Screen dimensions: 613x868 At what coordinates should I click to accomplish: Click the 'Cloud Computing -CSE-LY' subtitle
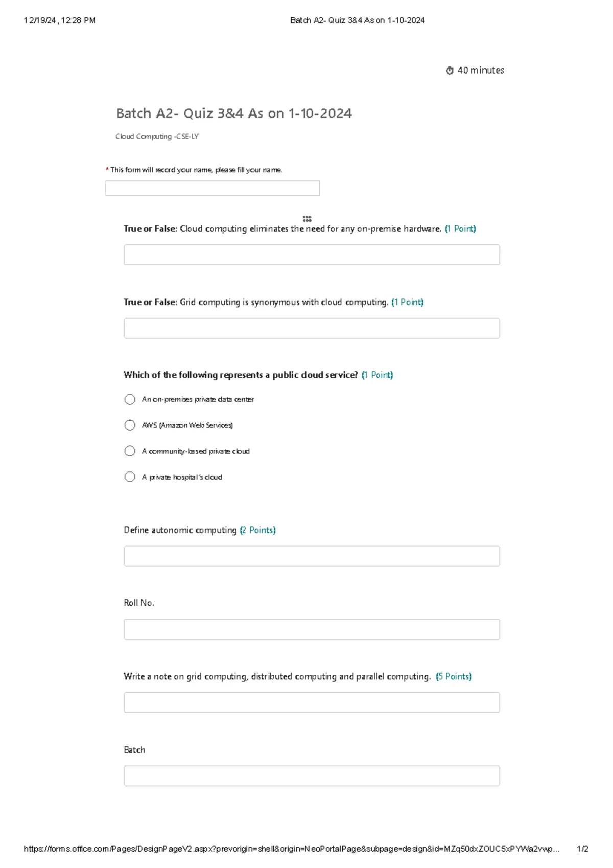click(157, 136)
